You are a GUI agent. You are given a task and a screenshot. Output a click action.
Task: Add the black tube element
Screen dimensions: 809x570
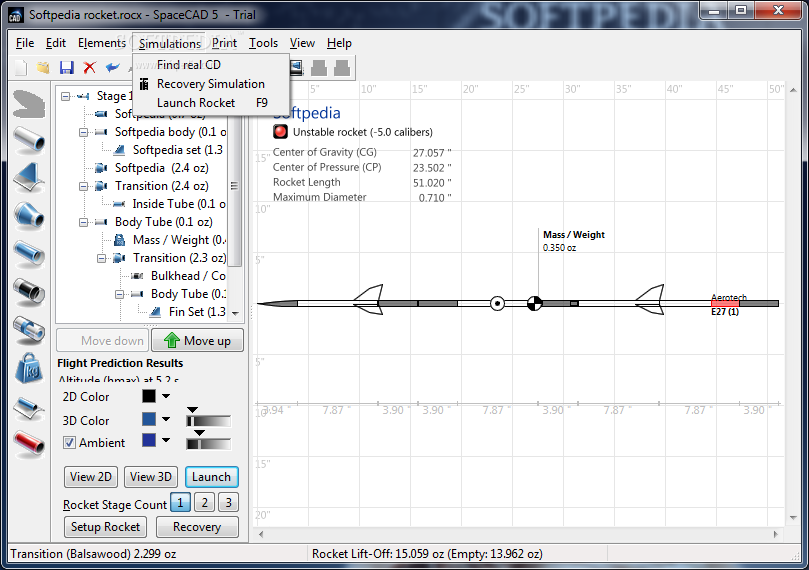[x=29, y=291]
